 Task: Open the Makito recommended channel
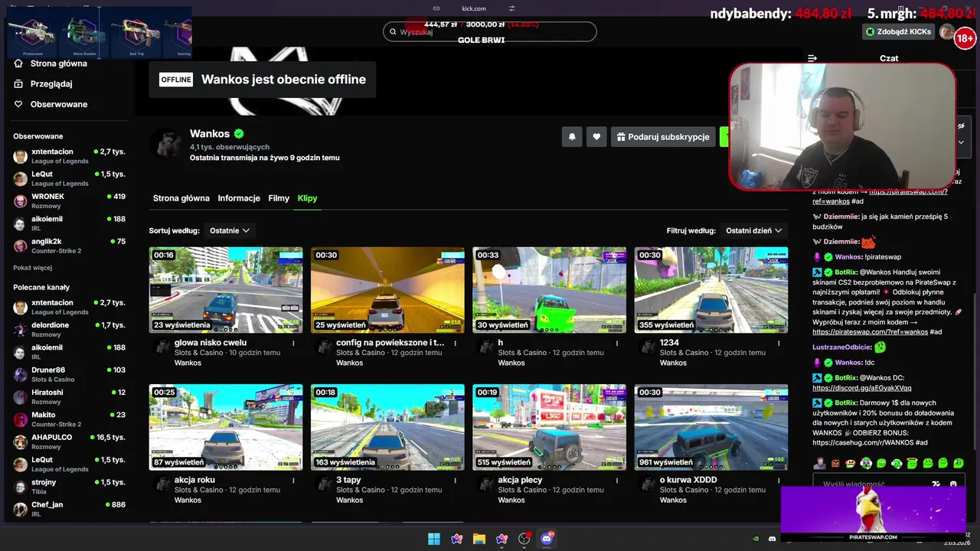tap(69, 419)
